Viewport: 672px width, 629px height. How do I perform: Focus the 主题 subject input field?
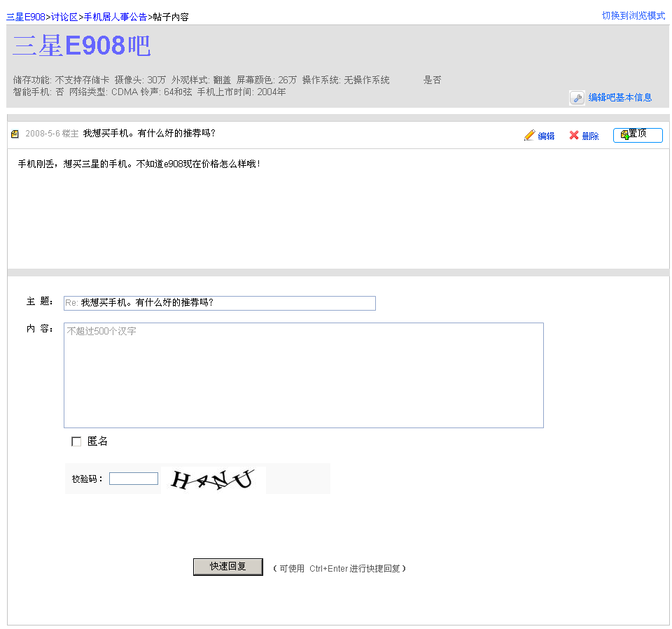coord(220,304)
